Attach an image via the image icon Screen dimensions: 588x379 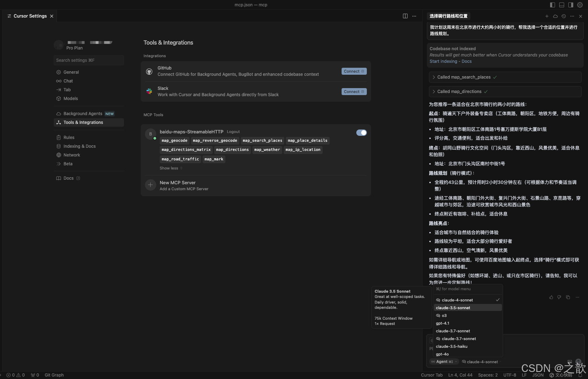(570, 361)
